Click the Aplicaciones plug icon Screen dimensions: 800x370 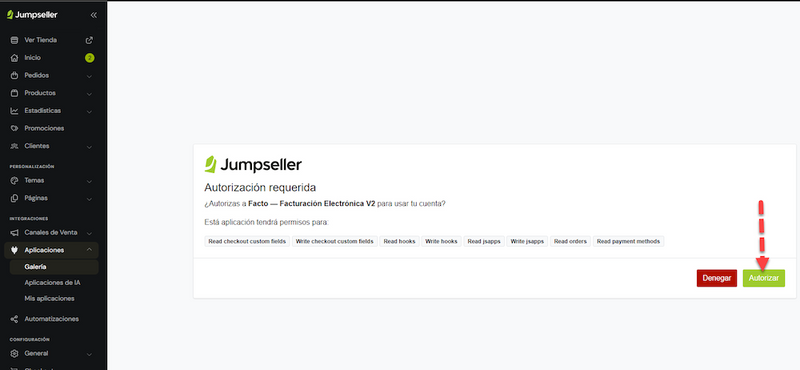[x=14, y=250]
